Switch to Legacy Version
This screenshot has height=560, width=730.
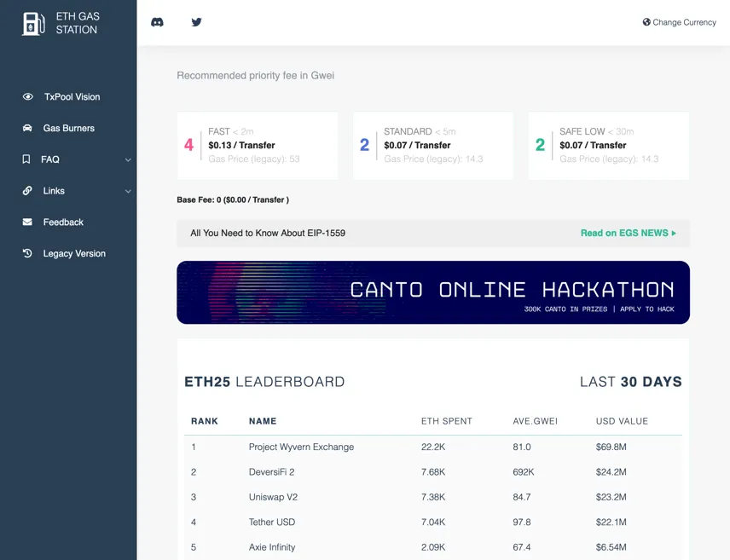click(x=74, y=253)
